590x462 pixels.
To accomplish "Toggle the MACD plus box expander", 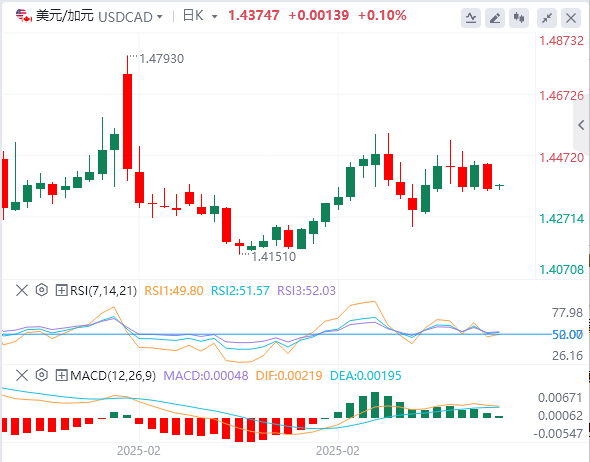I will click(x=61, y=375).
